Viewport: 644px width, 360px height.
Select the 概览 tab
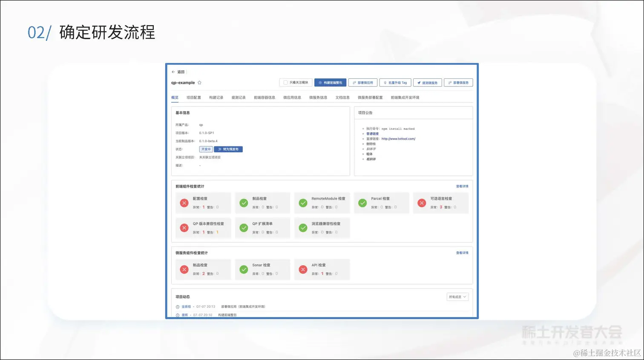coord(175,97)
